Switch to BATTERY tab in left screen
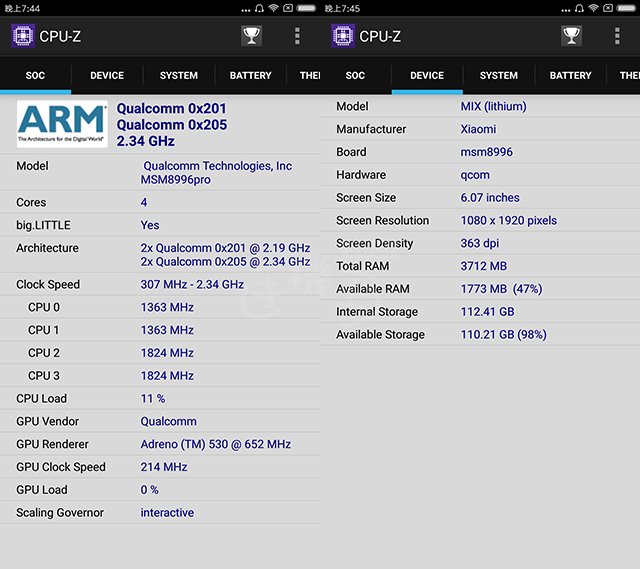Image resolution: width=640 pixels, height=569 pixels. 251,76
